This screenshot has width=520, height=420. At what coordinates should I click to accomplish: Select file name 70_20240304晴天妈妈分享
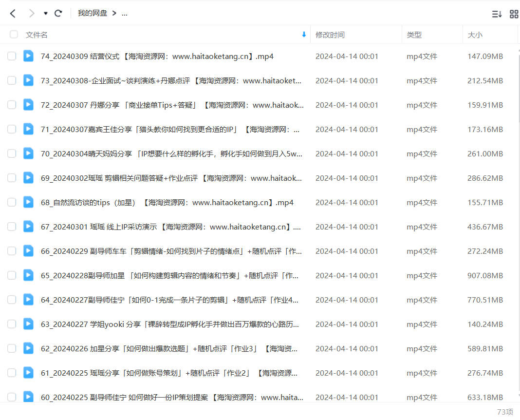(x=171, y=154)
